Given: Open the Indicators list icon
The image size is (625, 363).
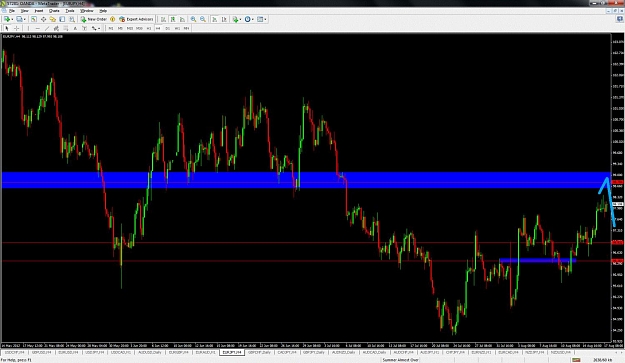Looking at the screenshot, I should [235, 19].
